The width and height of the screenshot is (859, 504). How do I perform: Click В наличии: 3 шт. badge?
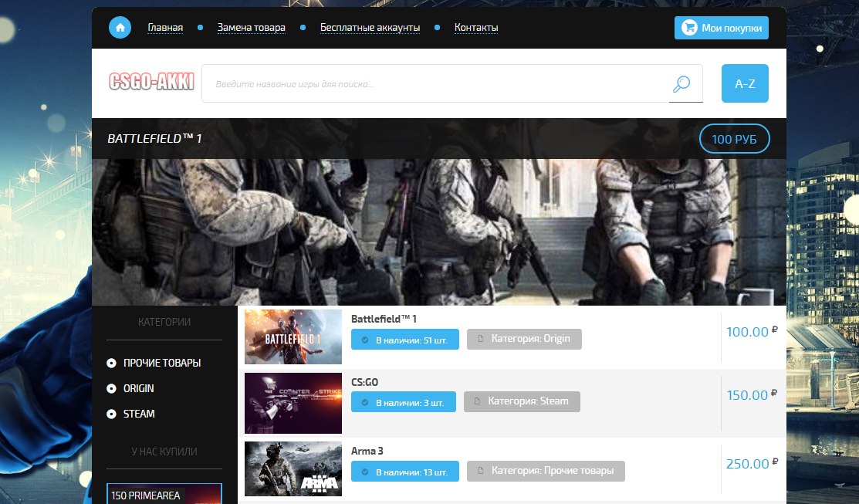(x=403, y=402)
